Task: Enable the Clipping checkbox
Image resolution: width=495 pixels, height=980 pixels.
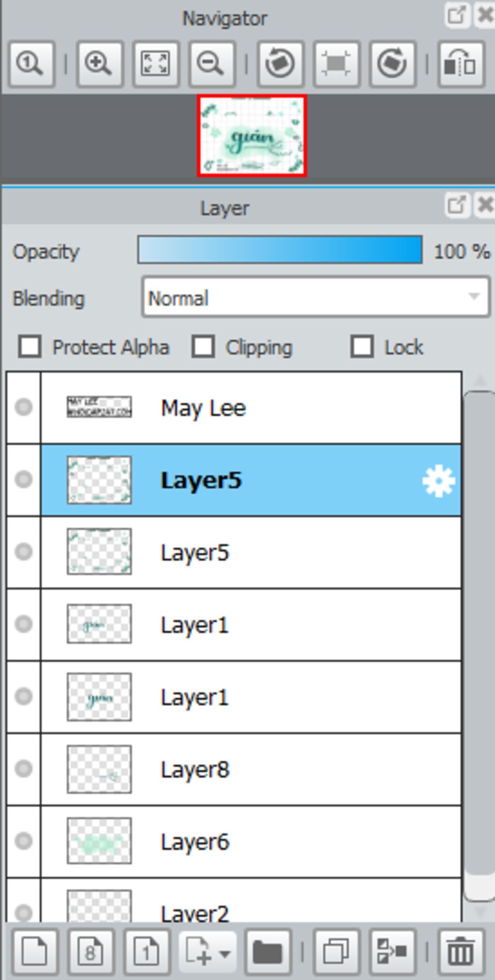Action: (x=203, y=347)
